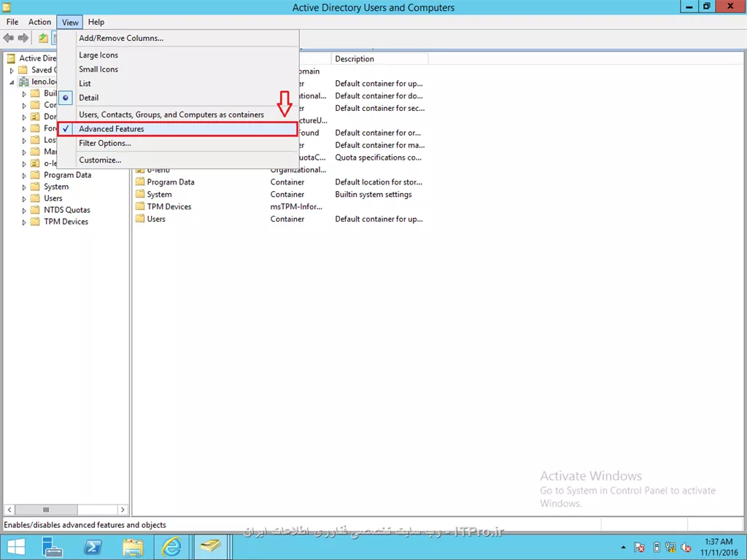Click the Quota specifications co... description
The height and width of the screenshot is (560, 747).
[379, 157]
